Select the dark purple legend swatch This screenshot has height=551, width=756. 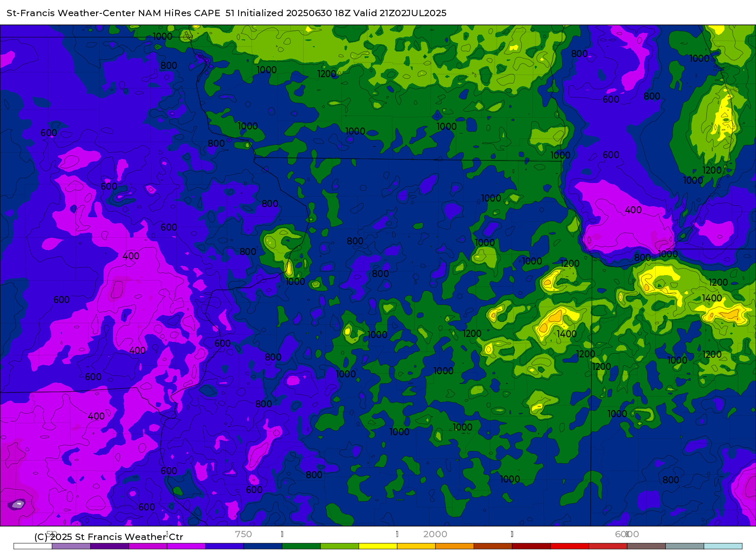pos(109,546)
